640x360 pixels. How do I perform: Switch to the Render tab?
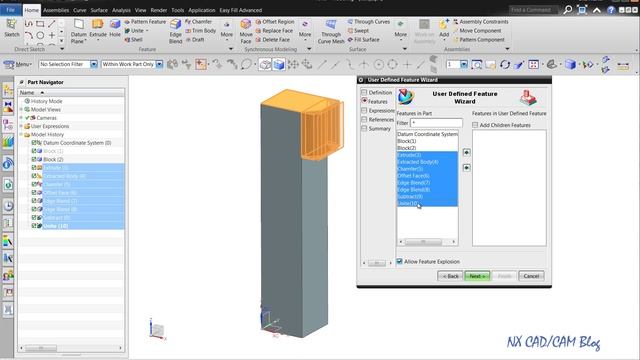click(x=159, y=10)
